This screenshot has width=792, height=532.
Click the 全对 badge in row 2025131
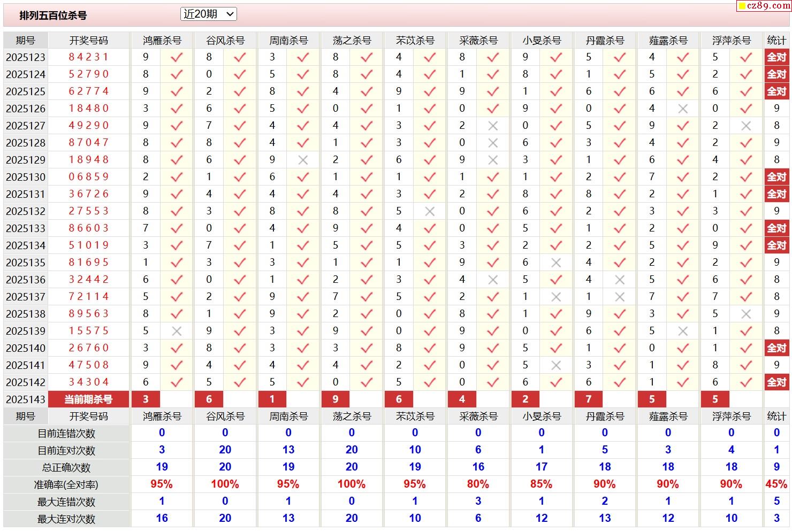point(776,194)
